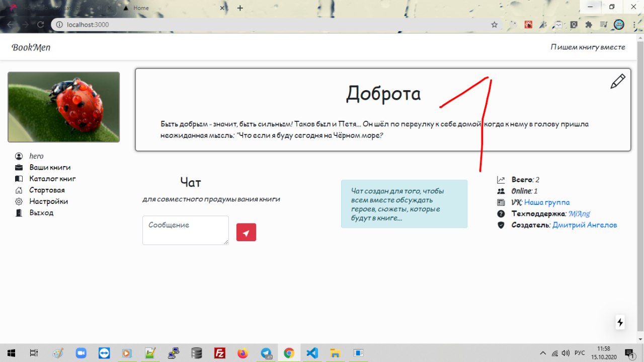Screen dimensions: 644x362
Task: Open Visual Studio Code from the taskbar
Action: pyautogui.click(x=312, y=353)
